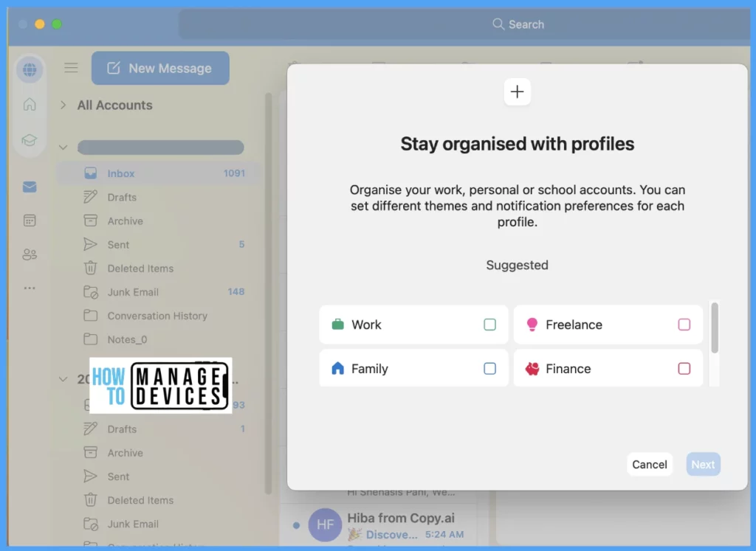
Task: Tick the Family profile checkbox
Action: pyautogui.click(x=489, y=369)
